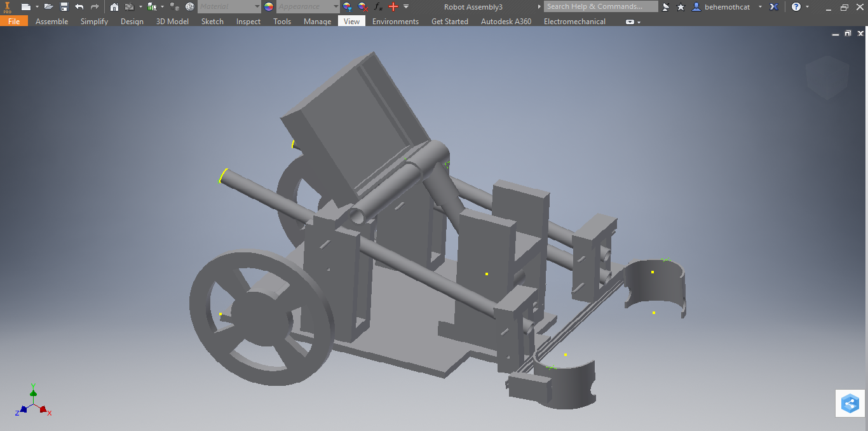Viewport: 868px width, 431px height.
Task: Click the orange File menu button
Action: click(x=13, y=22)
